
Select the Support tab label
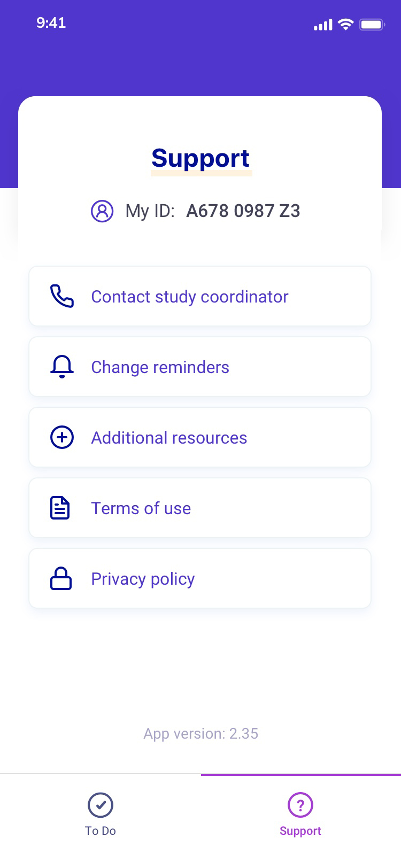pyautogui.click(x=300, y=831)
